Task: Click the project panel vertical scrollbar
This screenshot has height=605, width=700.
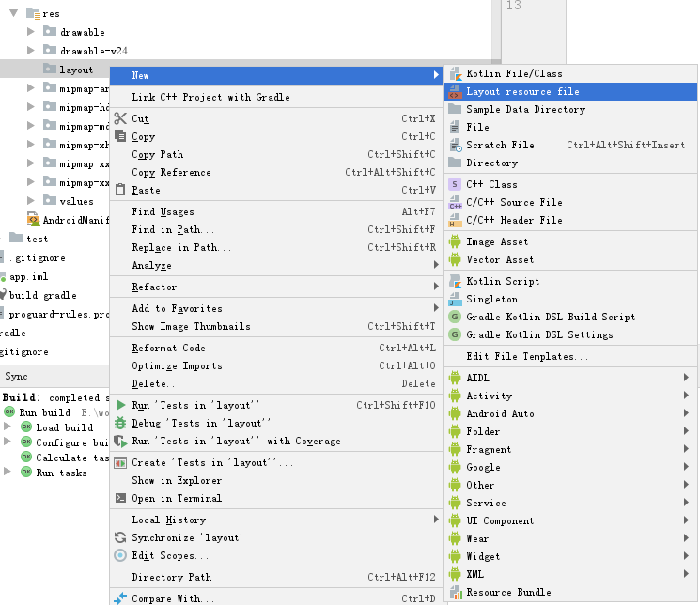Action: pyautogui.click(x=496, y=31)
